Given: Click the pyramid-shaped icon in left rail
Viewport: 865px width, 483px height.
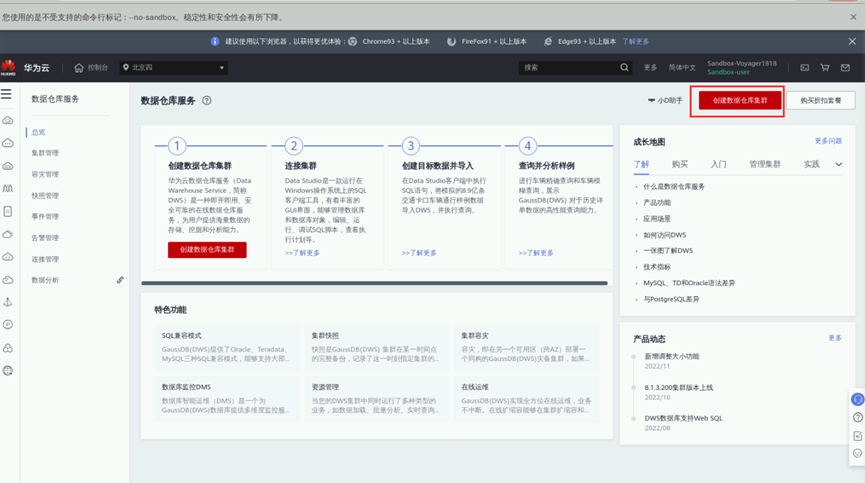Looking at the screenshot, I should coord(8,302).
